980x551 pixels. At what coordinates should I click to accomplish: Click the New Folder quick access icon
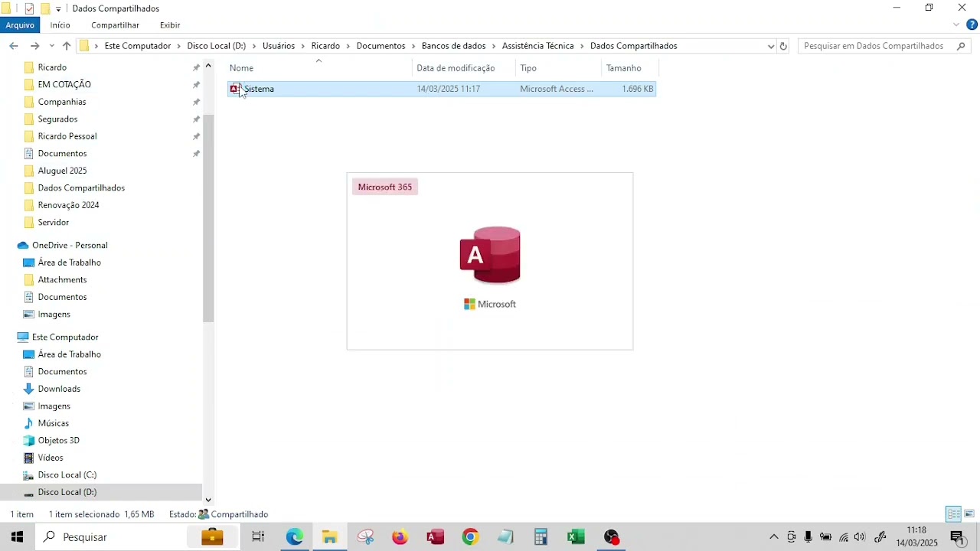[x=45, y=8]
